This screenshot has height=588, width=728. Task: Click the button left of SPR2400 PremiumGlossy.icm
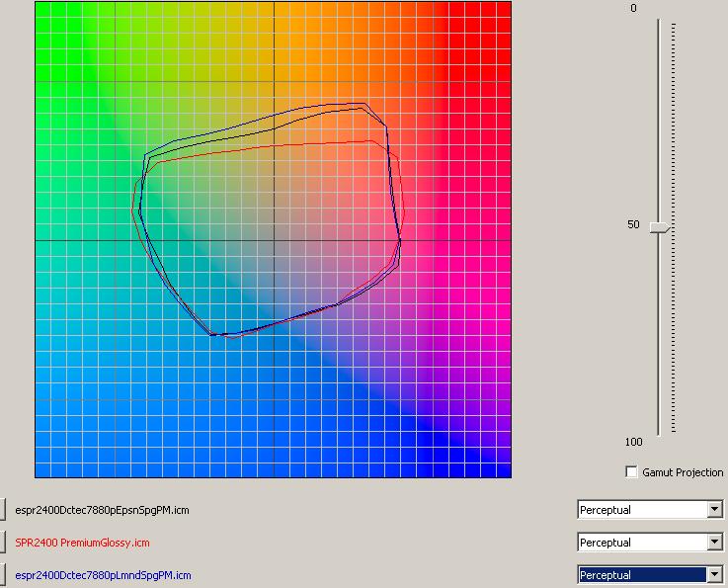(2, 542)
